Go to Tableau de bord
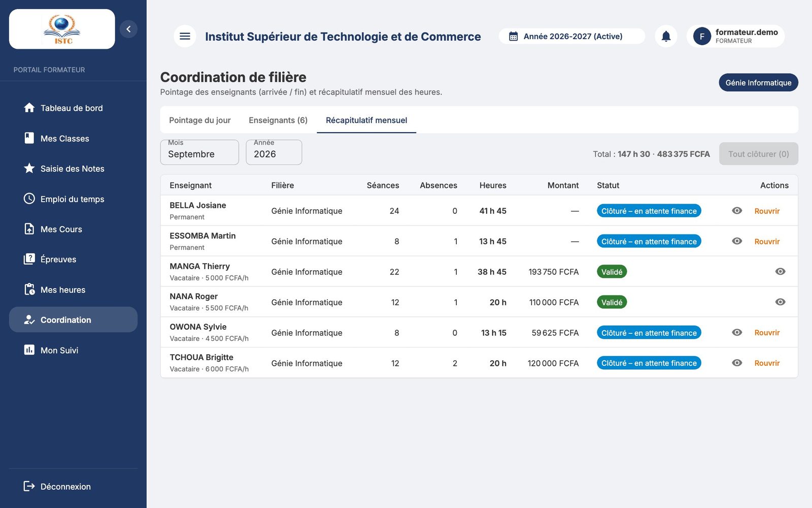Image resolution: width=812 pixels, height=508 pixels. [73, 108]
